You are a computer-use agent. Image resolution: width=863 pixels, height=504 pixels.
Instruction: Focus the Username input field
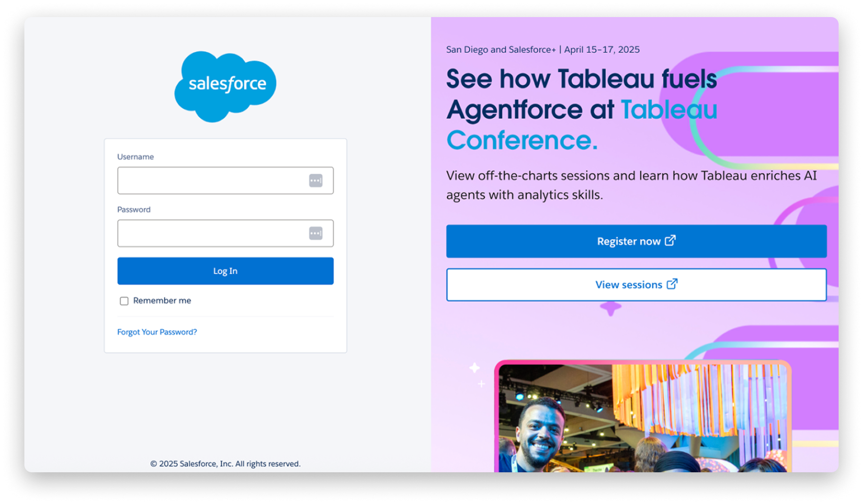[x=212, y=181]
